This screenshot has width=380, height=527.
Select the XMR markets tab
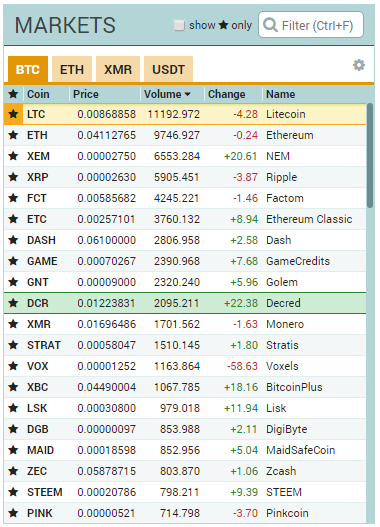pos(118,69)
